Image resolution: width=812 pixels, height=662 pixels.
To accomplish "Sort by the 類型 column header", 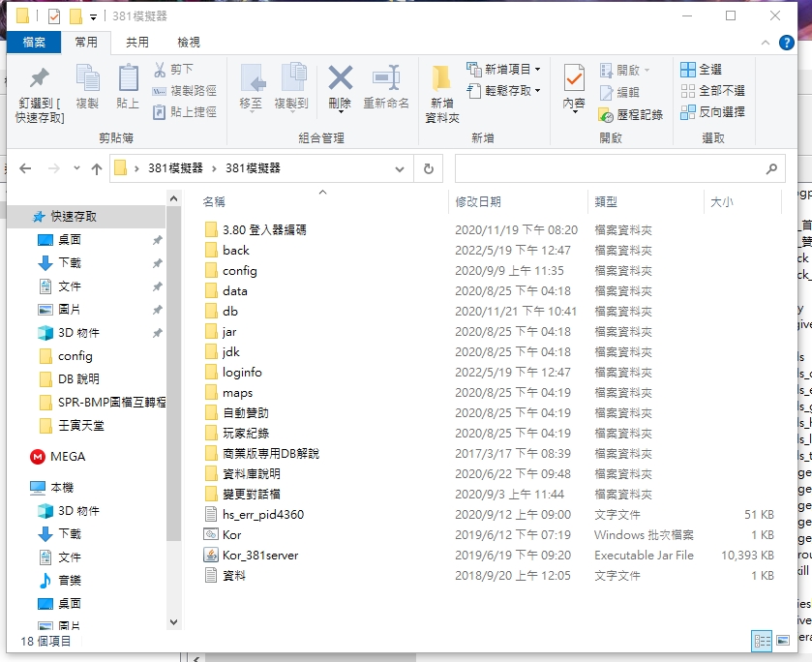I will click(606, 202).
